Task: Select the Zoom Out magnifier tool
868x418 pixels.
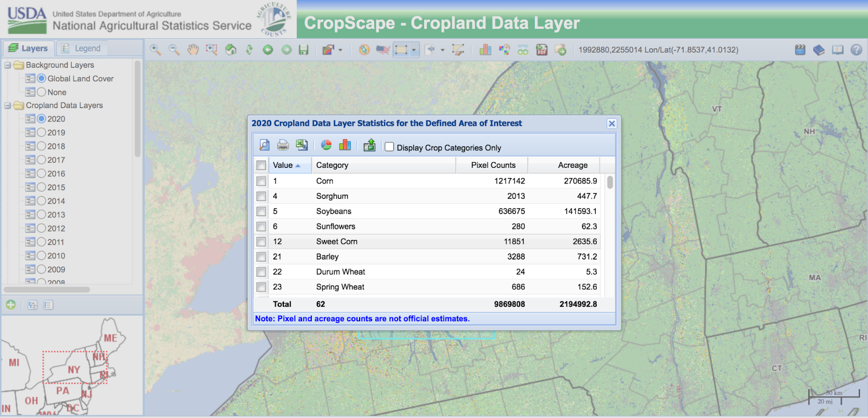Action: click(174, 50)
